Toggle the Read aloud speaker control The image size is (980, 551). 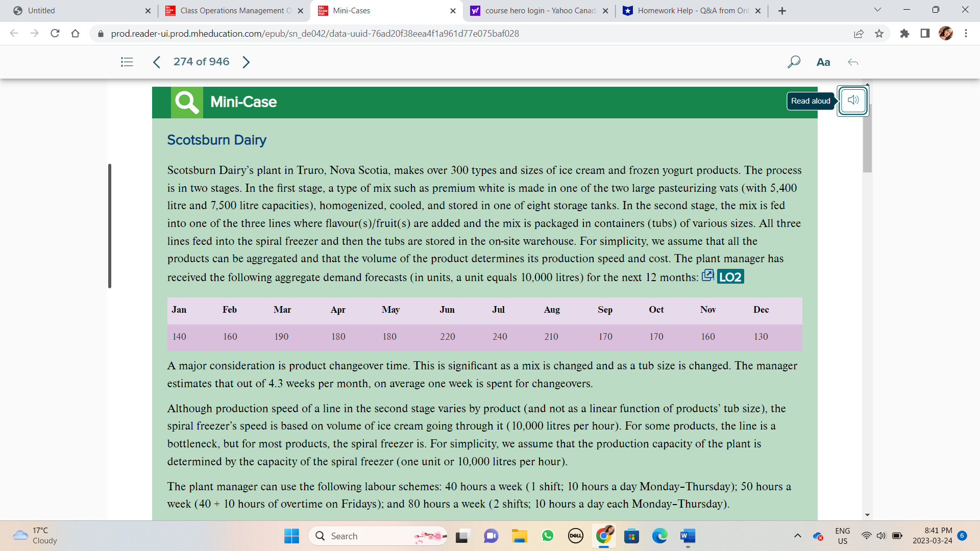coord(852,101)
